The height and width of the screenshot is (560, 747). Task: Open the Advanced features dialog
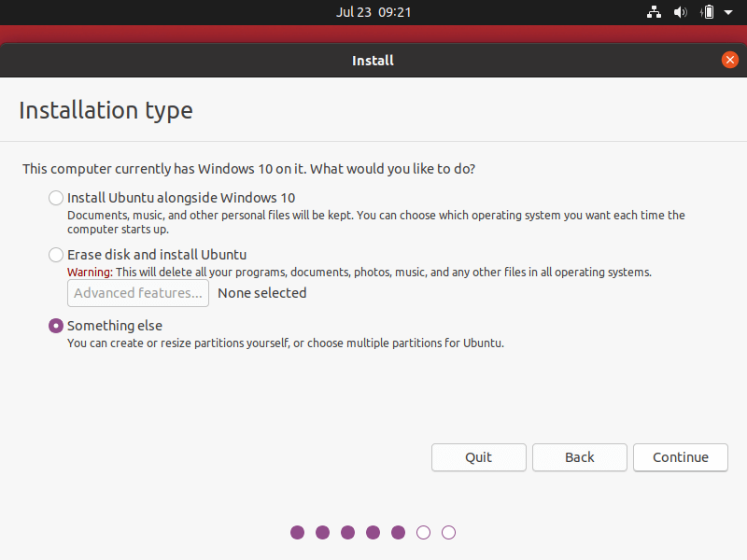click(137, 292)
